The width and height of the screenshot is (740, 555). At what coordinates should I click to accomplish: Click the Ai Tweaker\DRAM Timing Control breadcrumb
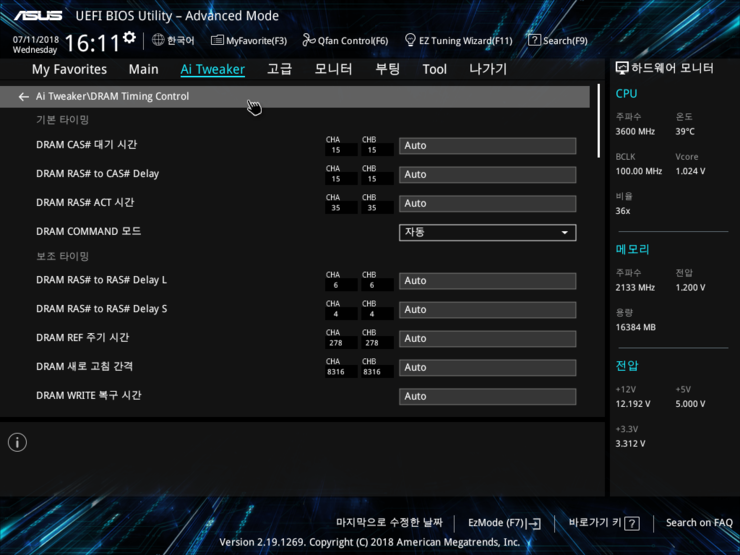112,96
